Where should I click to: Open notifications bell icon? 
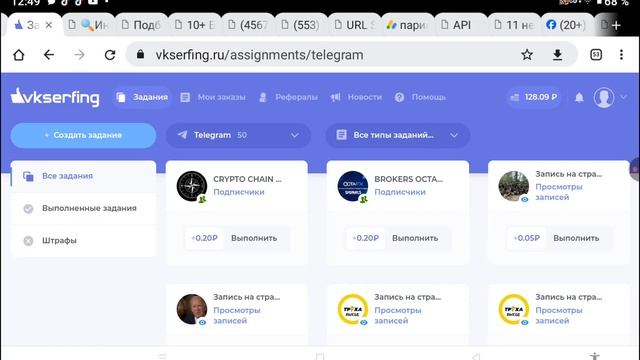(579, 97)
